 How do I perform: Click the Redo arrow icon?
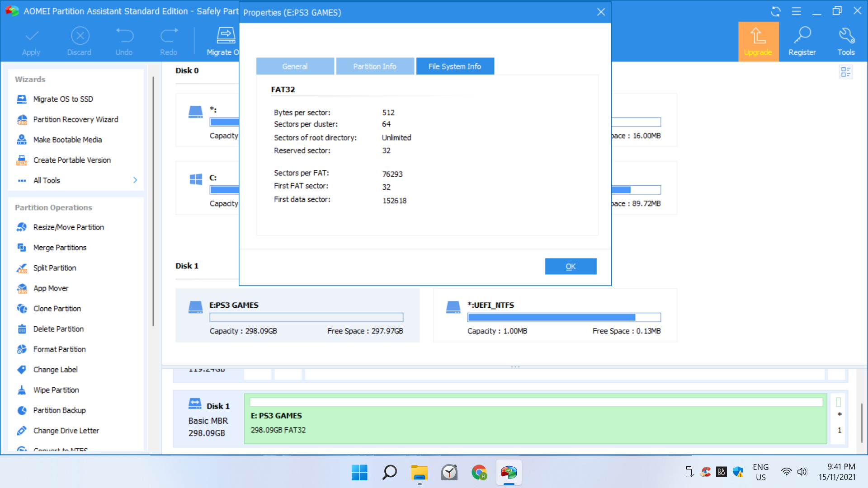point(169,36)
